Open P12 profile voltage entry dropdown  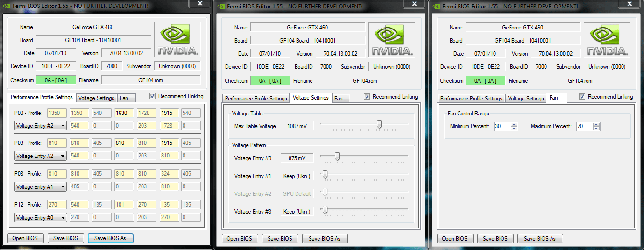(x=41, y=218)
